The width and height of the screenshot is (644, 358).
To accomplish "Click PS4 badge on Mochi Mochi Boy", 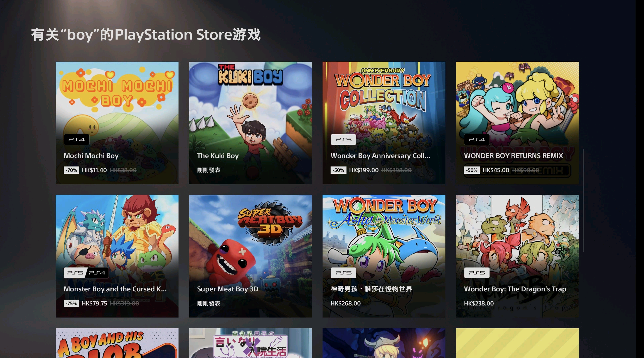I will tap(77, 140).
